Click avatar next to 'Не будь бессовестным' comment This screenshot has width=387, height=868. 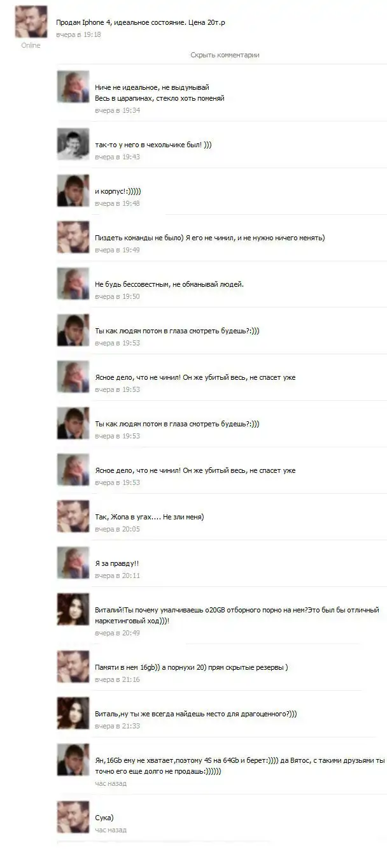[73, 284]
